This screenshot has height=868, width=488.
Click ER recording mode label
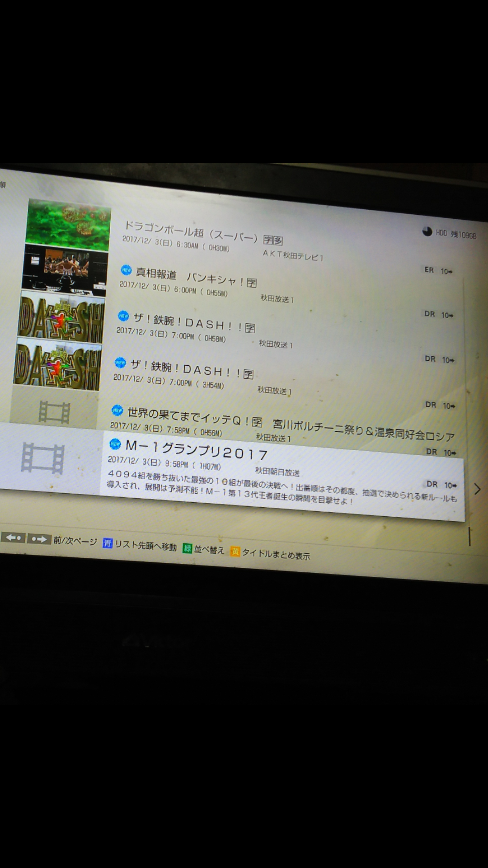coord(429,270)
